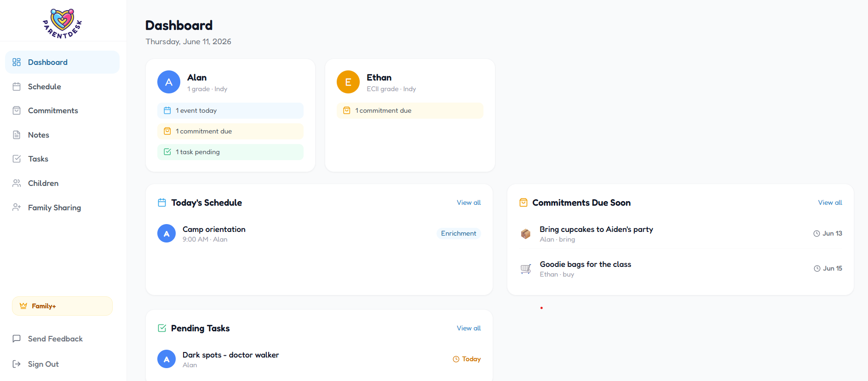Click avatar beside Dark spots task

[x=167, y=359]
